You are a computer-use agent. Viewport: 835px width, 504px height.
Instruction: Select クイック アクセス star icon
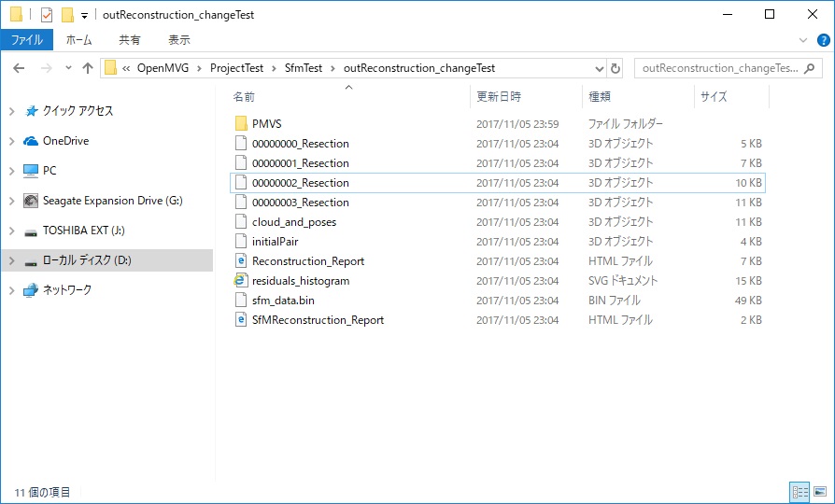click(x=32, y=111)
